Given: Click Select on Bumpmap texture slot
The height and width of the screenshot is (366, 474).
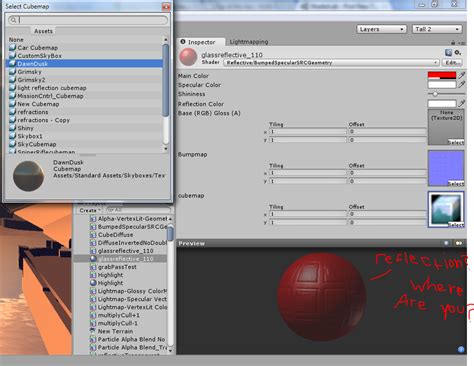Looking at the screenshot, I should click(456, 184).
